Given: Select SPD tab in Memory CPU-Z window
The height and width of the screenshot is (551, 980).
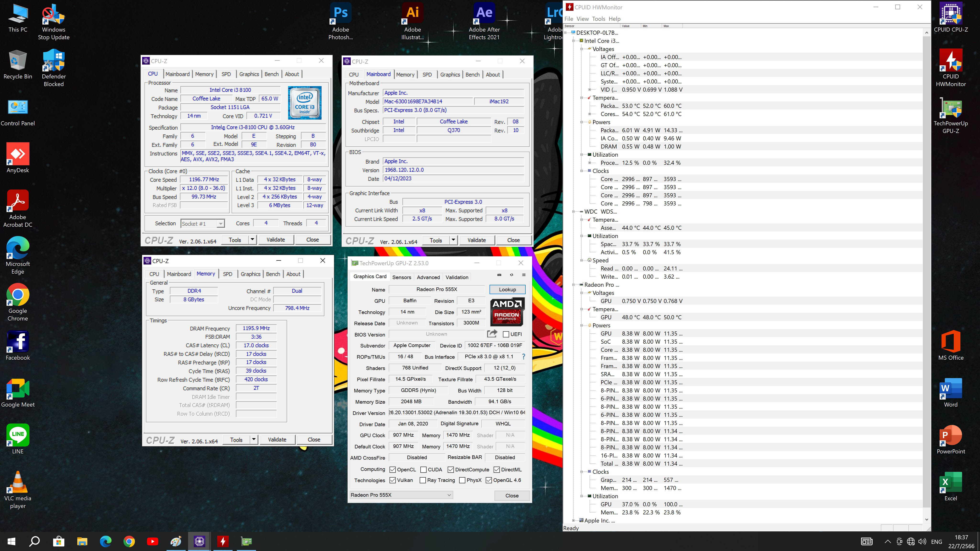Looking at the screenshot, I should click(x=228, y=274).
